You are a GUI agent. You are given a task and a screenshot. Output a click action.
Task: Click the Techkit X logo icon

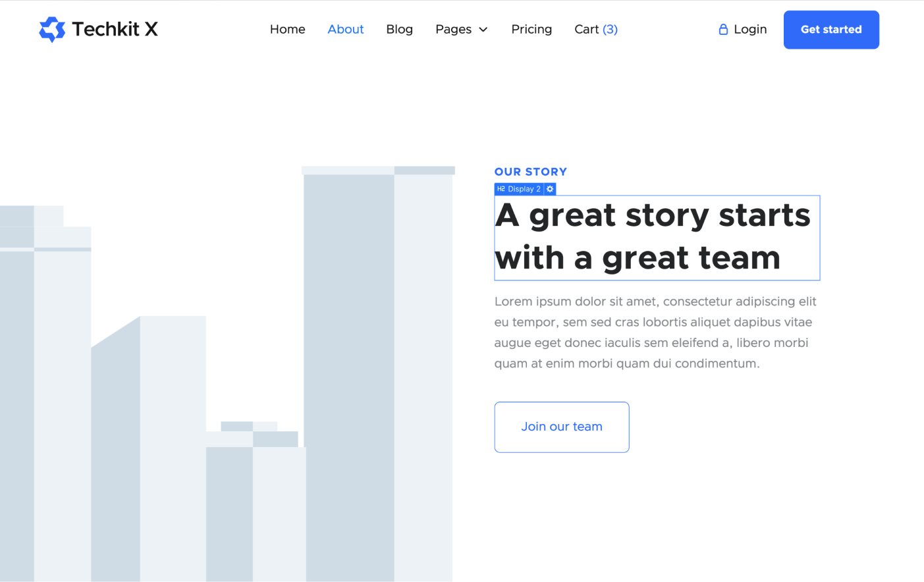click(52, 29)
